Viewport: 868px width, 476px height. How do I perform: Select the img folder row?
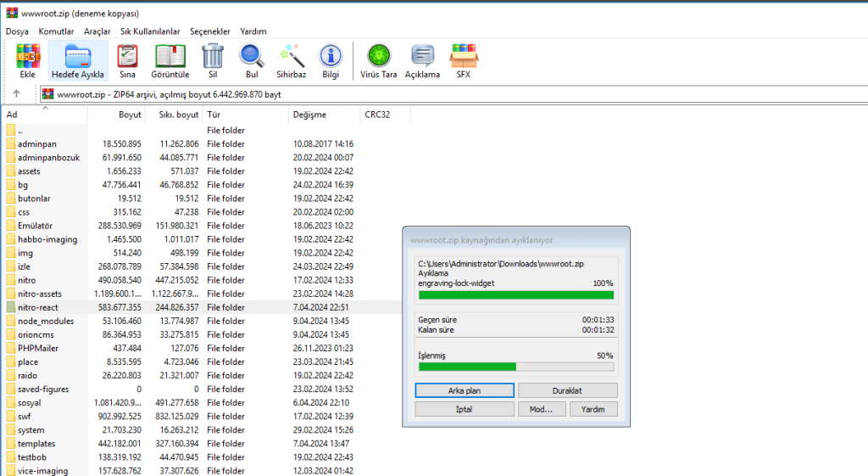(202, 253)
